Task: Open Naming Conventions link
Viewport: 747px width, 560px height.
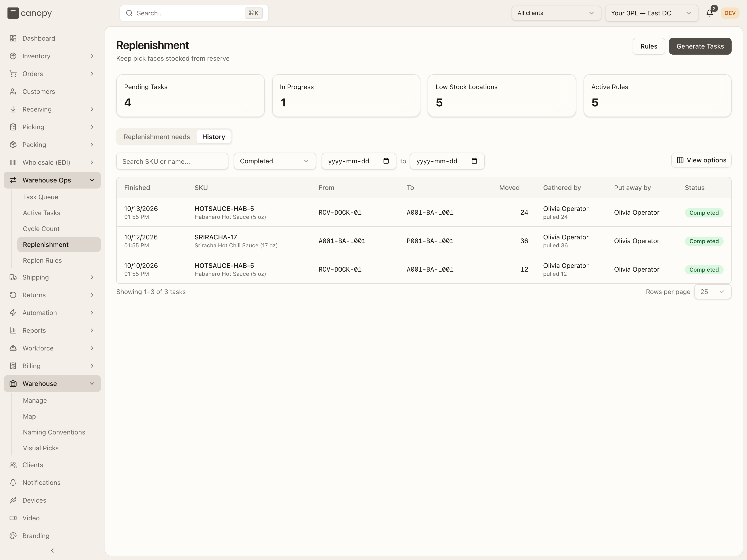Action: [54, 432]
